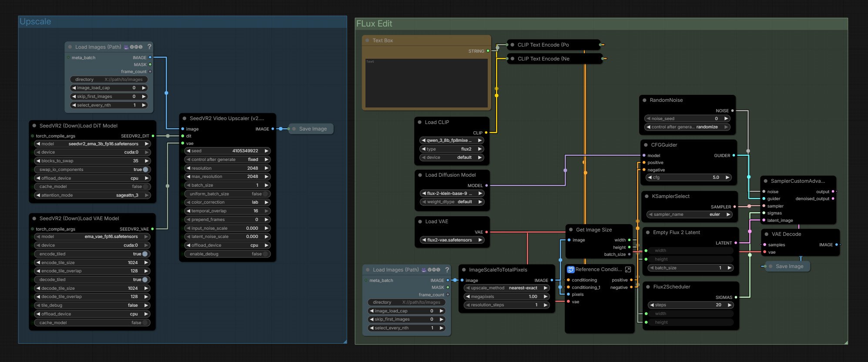This screenshot has height=362, width=868.
Task: Collapse the Text Box node dot
Action: [x=368, y=40]
